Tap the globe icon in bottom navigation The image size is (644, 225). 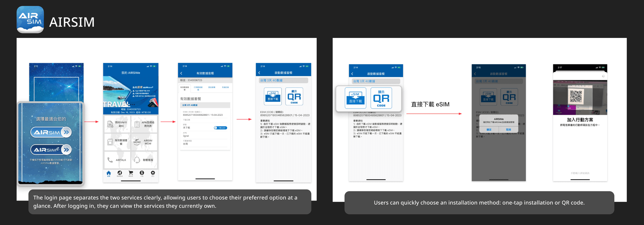click(x=120, y=174)
